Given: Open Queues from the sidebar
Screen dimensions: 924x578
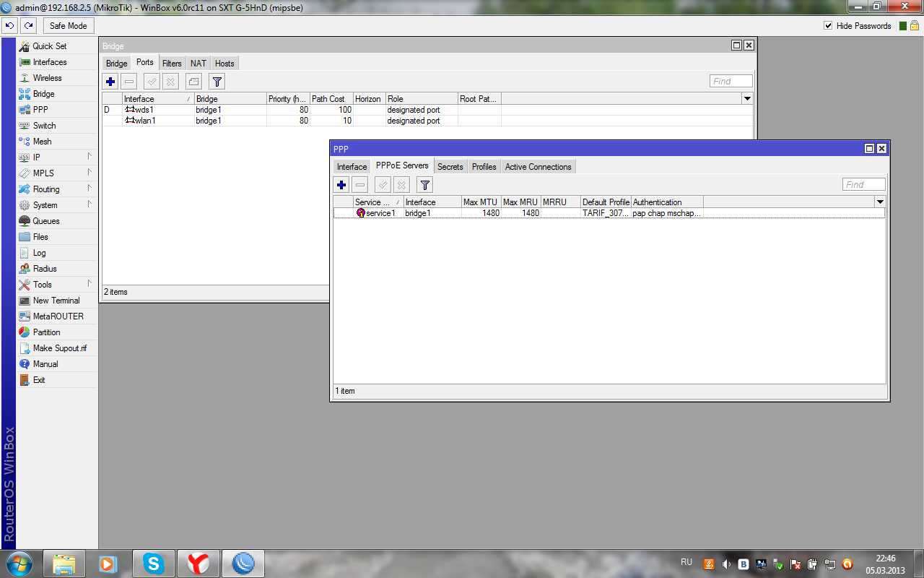Looking at the screenshot, I should 56,221.
